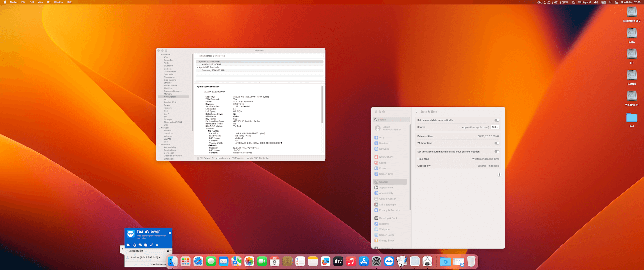
Task: Open the Session list gear settings dropdown
Action: (x=169, y=251)
